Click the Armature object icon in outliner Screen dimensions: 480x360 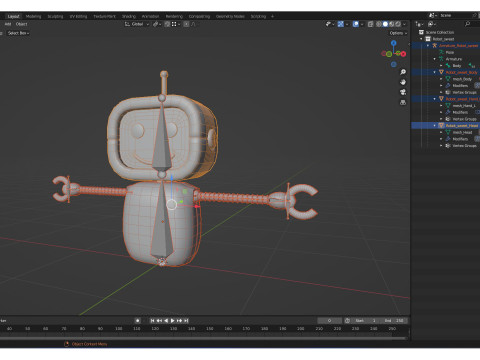point(435,46)
